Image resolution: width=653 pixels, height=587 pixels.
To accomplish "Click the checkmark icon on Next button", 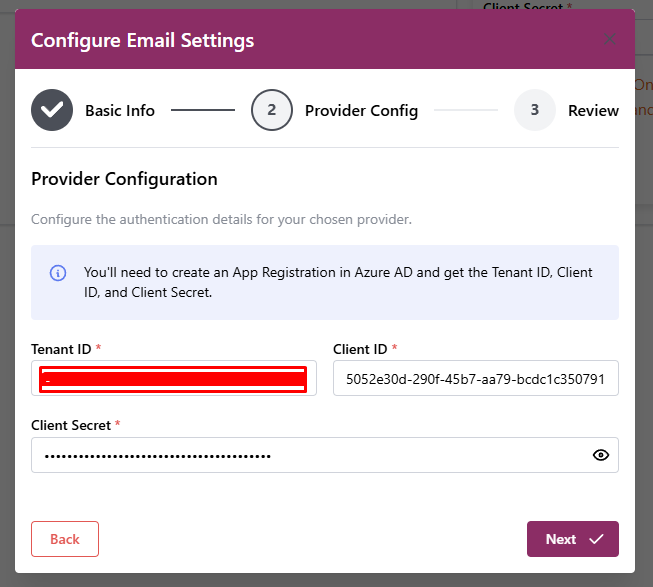I will 597,539.
